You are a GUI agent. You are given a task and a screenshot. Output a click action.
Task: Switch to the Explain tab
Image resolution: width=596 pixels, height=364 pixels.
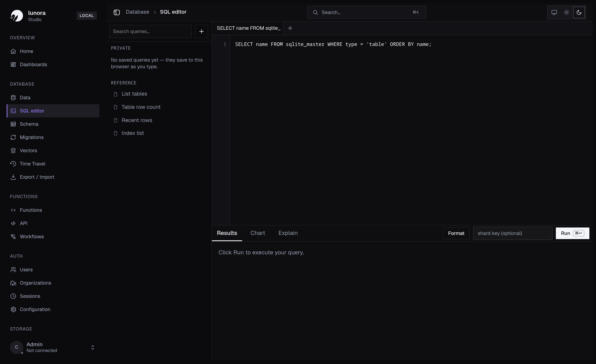(288, 233)
